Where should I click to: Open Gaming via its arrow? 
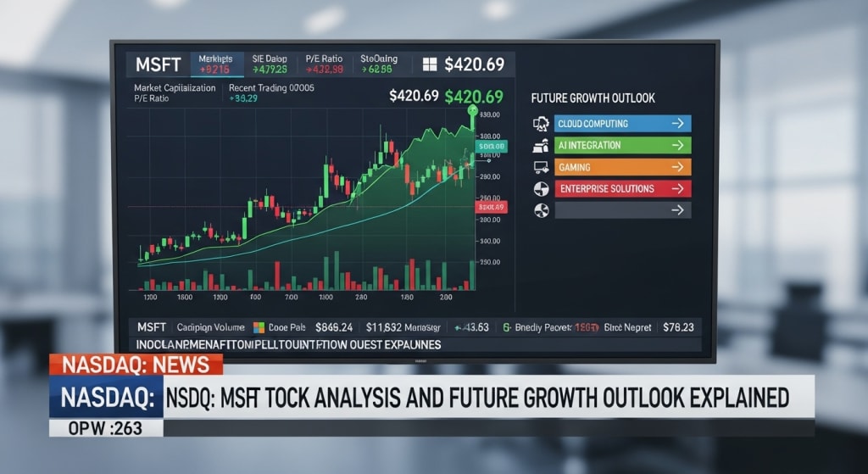pyautogui.click(x=677, y=167)
